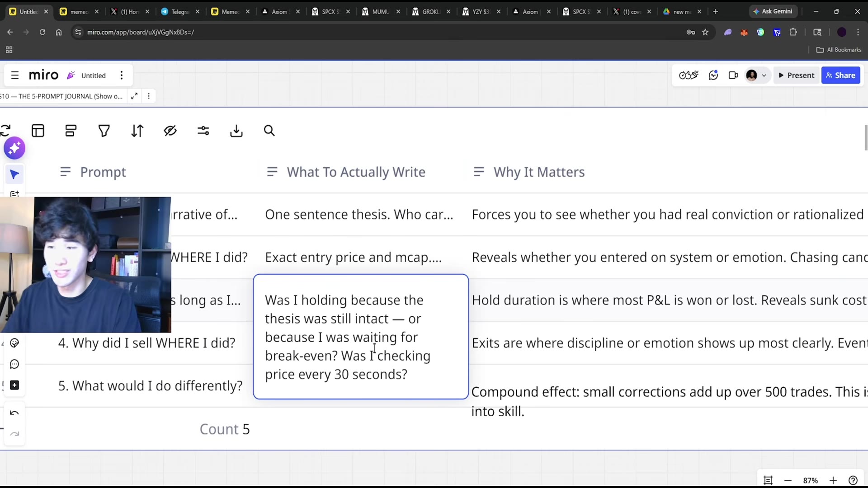
Task: Select cell starting 'Compound effect: small corrections'
Action: 669,401
